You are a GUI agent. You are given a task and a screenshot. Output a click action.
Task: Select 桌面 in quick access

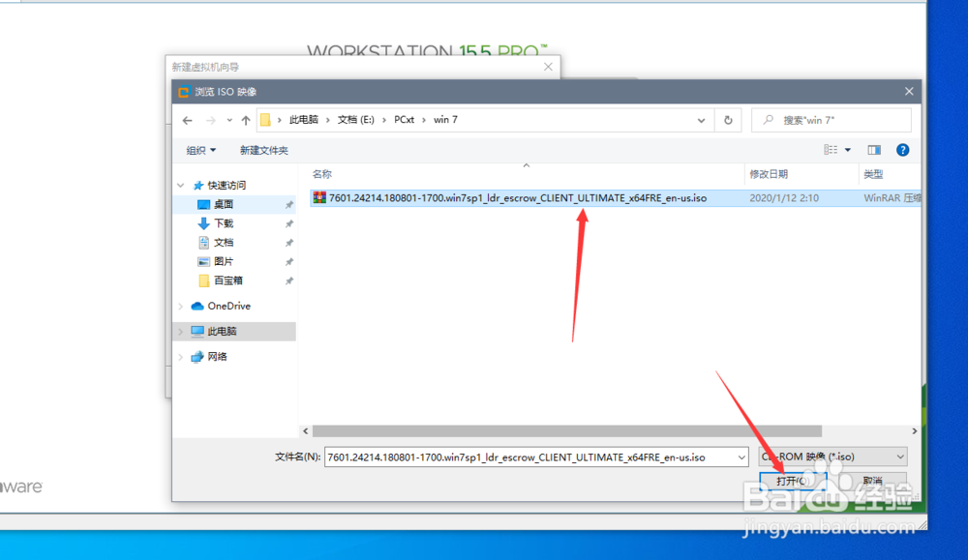[224, 204]
